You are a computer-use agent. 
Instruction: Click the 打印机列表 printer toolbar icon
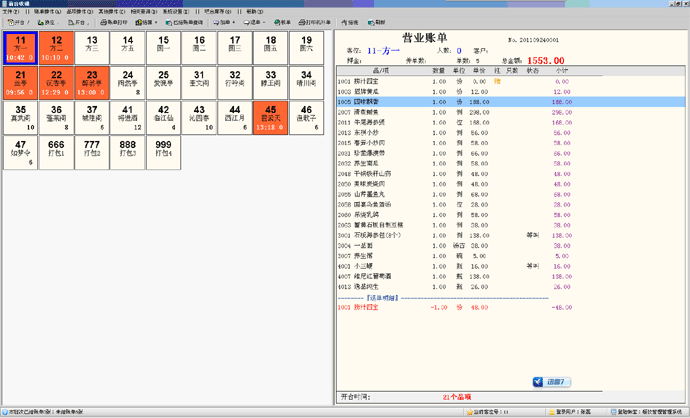(x=316, y=21)
